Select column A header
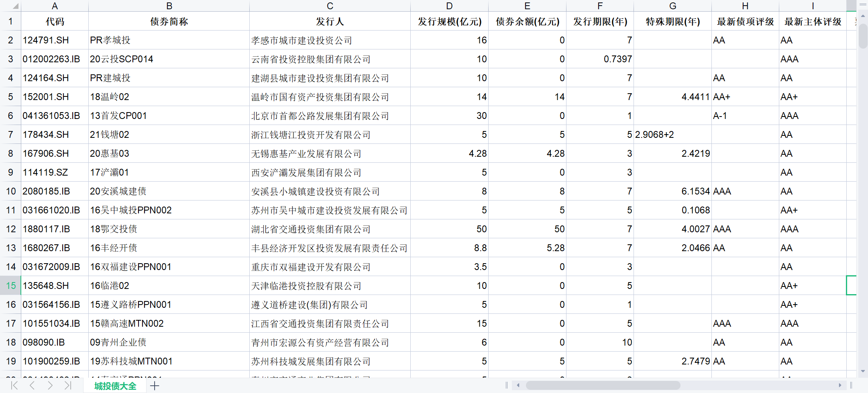Viewport: 868px width, 393px height. pos(55,6)
